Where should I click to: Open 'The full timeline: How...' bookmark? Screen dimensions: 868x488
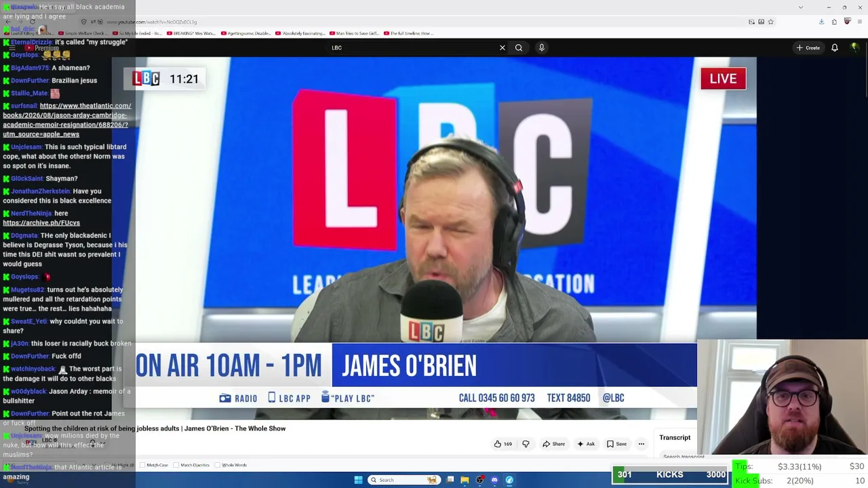pyautogui.click(x=408, y=33)
